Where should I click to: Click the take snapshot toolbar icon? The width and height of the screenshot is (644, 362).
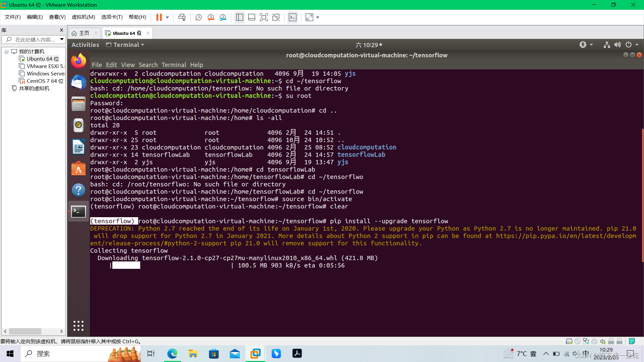[199, 17]
